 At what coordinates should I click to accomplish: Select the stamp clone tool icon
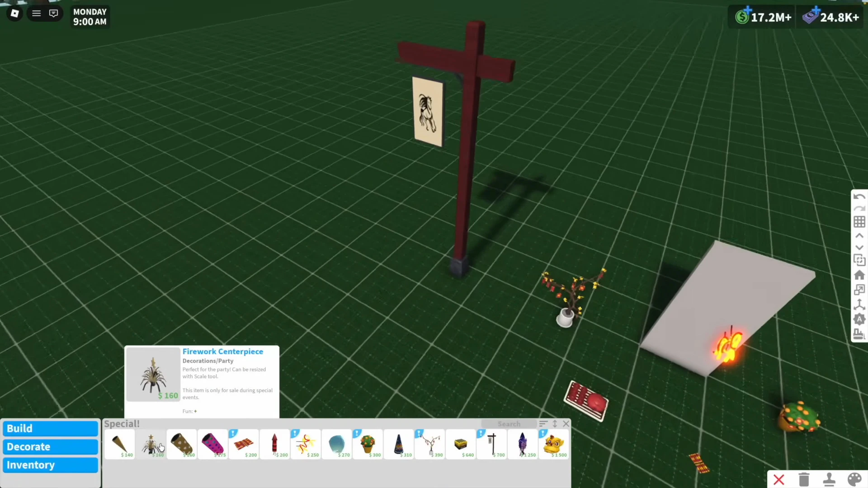coord(830,479)
